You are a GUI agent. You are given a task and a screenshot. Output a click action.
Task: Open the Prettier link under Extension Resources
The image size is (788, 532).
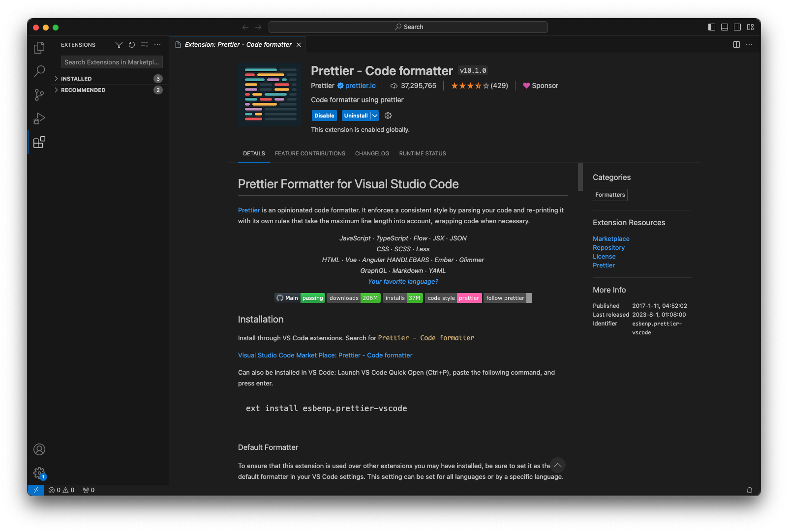coord(604,265)
